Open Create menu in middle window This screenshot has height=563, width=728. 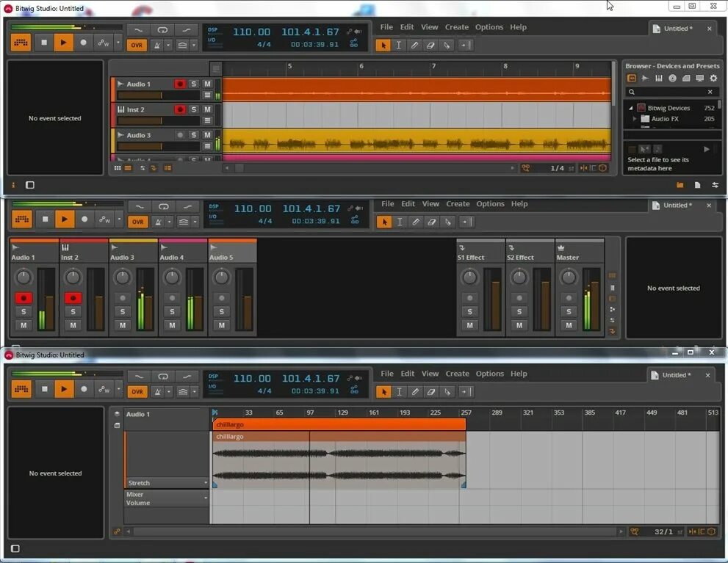pos(458,203)
